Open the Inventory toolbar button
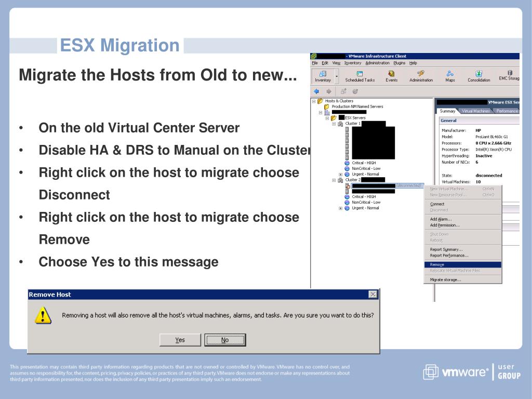Viewport: 532px width, 399px height. (x=323, y=76)
